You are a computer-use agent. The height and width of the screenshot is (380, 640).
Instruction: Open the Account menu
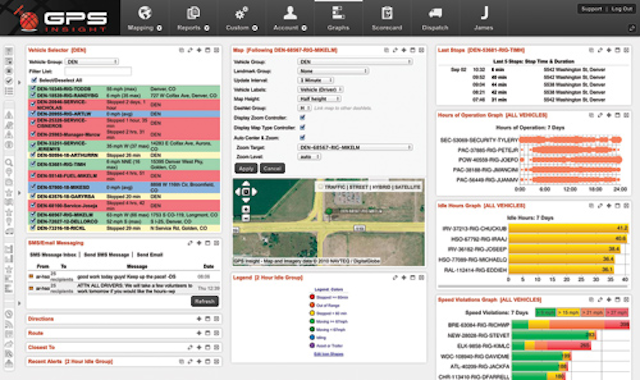click(x=290, y=18)
